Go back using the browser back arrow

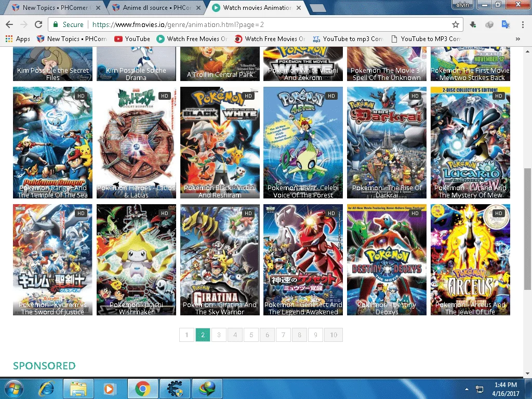[9, 24]
